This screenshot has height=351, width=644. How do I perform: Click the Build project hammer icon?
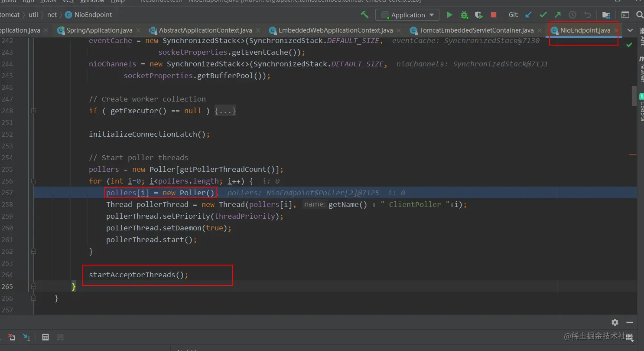click(x=364, y=15)
